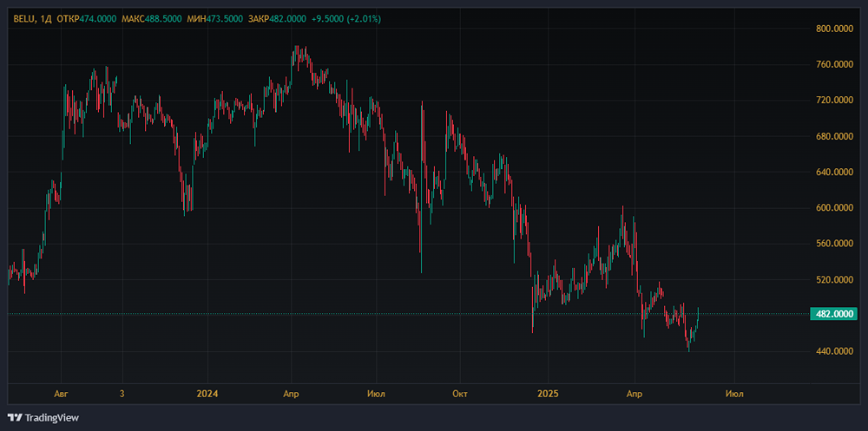Screen dimensions: 868x431
Task: Select the BELU symbol label
Action: coord(22,18)
